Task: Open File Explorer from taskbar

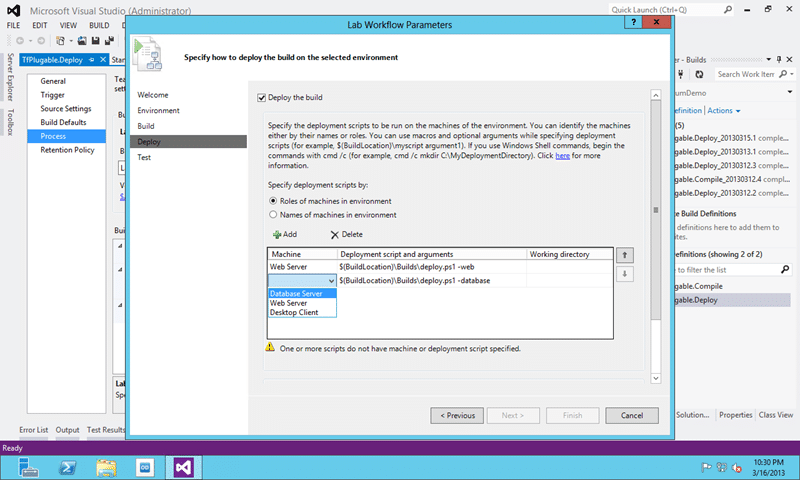Action: 107,467
